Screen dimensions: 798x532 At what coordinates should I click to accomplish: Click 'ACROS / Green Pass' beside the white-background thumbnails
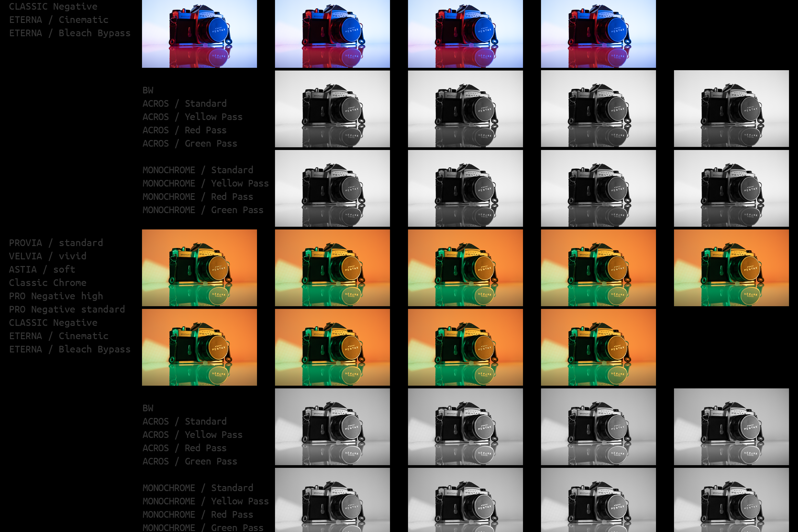(x=190, y=144)
